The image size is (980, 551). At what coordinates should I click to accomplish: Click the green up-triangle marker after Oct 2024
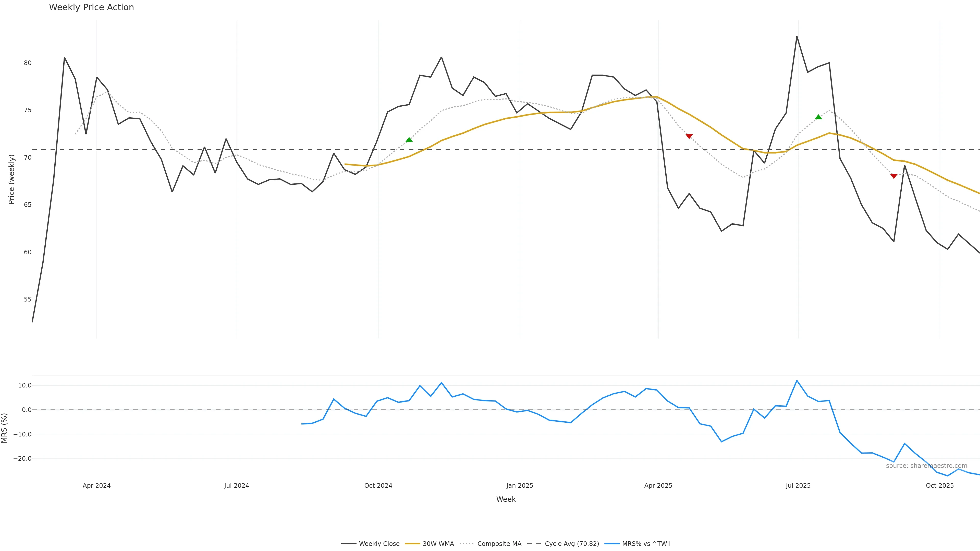[x=409, y=140]
